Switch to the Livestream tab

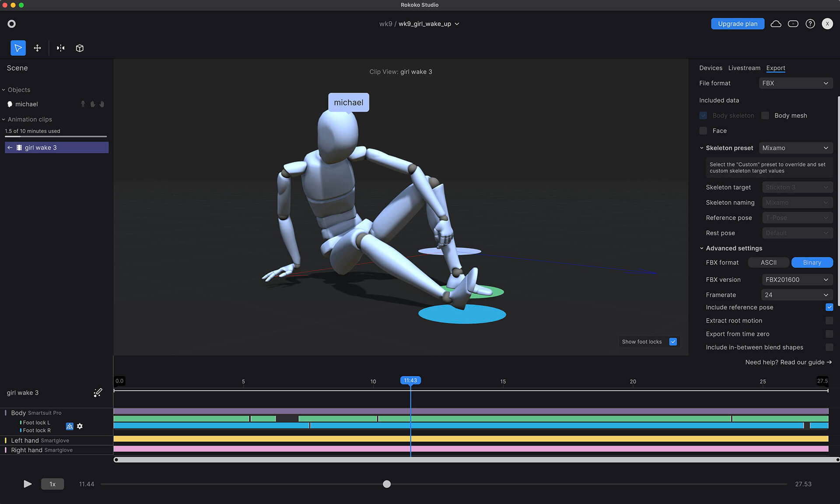pyautogui.click(x=744, y=68)
